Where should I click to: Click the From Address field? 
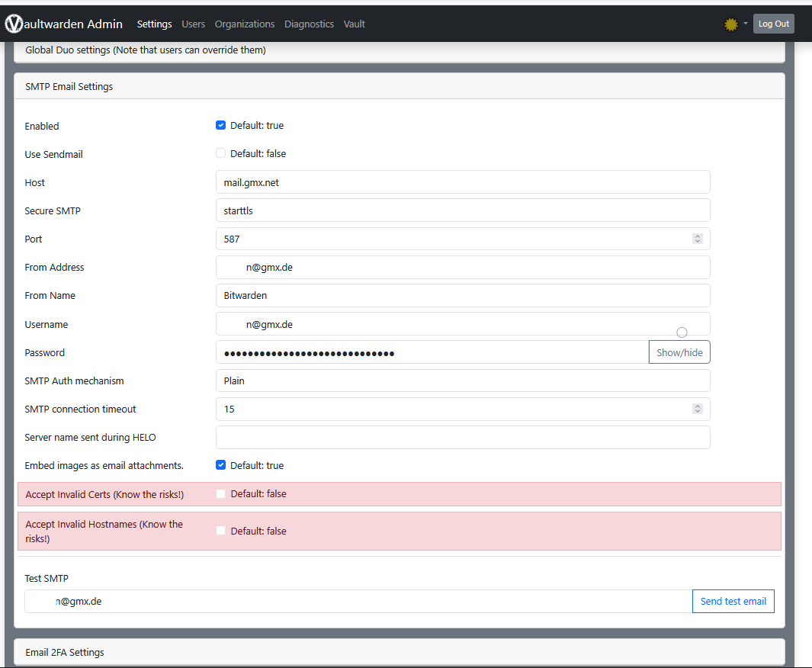click(463, 267)
